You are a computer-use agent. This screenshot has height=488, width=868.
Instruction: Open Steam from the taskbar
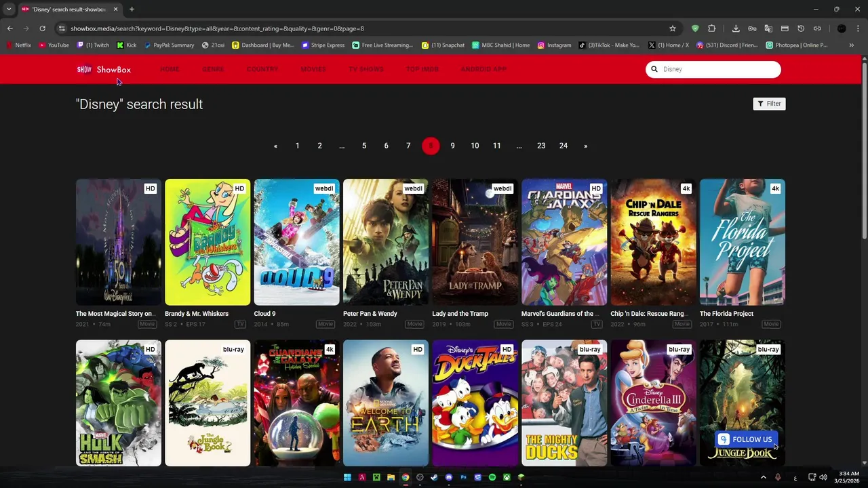point(434,477)
